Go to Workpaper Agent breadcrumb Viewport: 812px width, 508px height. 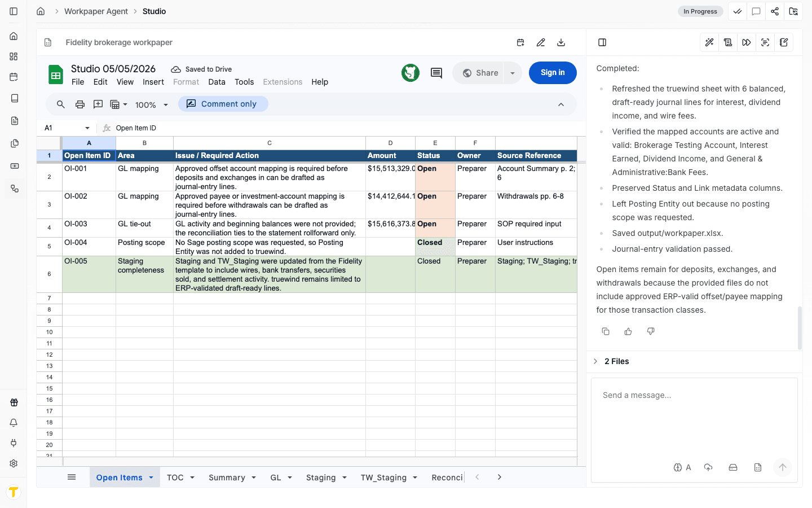(x=96, y=11)
